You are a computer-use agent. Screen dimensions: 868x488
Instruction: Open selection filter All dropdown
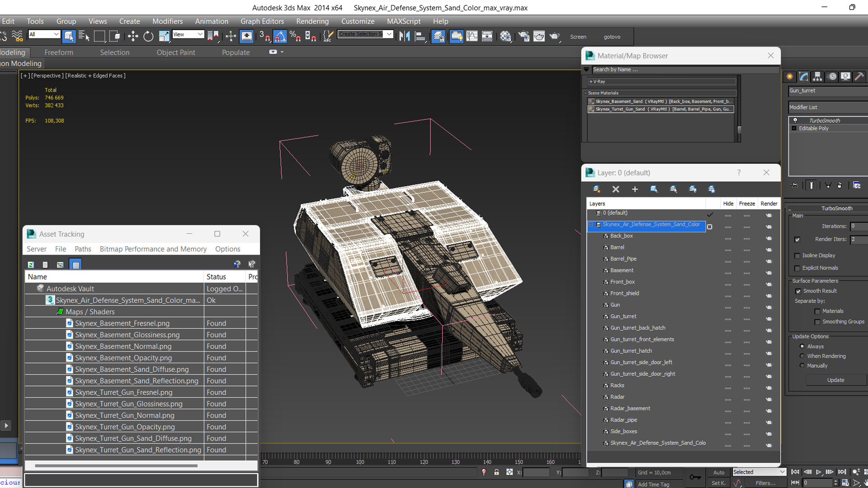[x=44, y=34]
